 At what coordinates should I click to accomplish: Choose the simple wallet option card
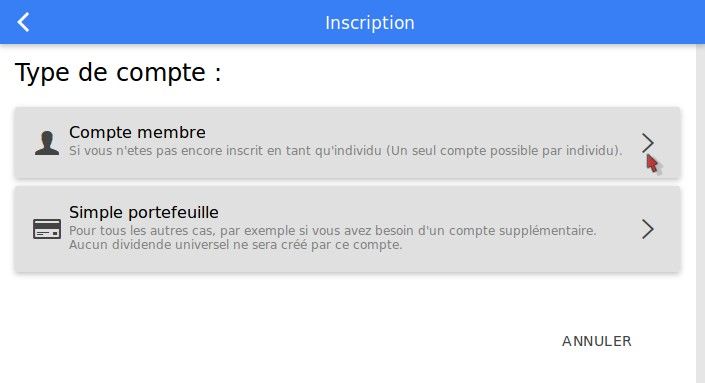347,229
